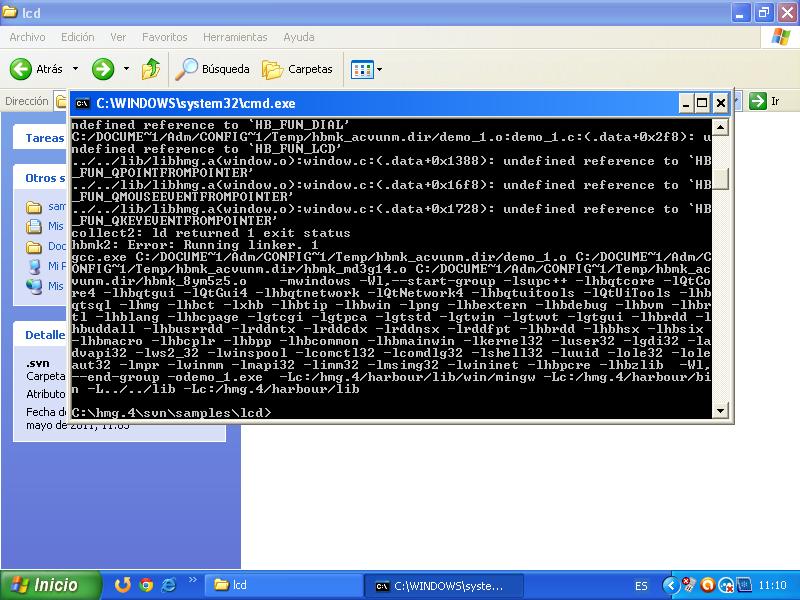Screen dimensions: 800x600
Task: Close the cmd.exe window
Action: (720, 104)
